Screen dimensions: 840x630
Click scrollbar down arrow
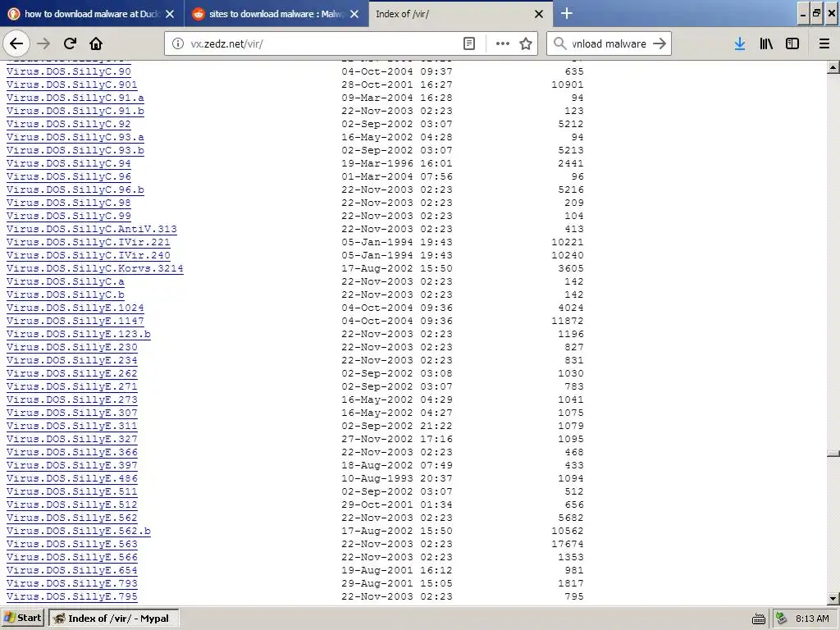(x=833, y=598)
